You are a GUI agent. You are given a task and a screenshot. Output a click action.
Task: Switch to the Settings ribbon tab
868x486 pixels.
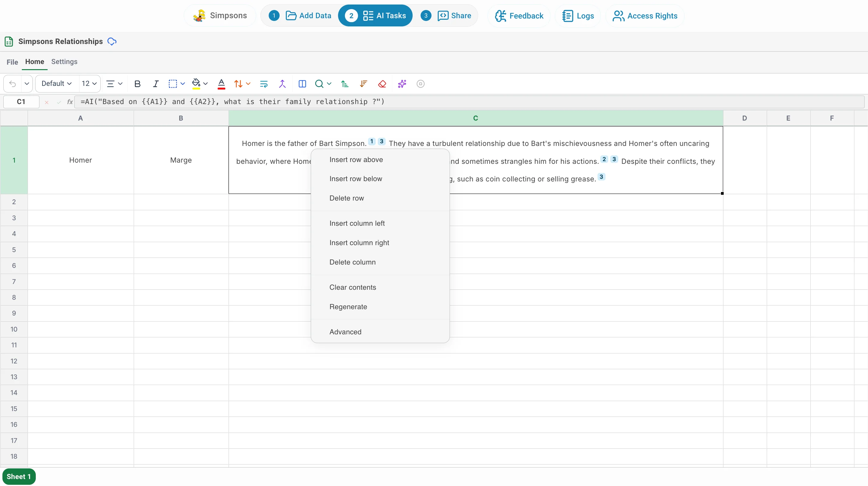tap(64, 62)
